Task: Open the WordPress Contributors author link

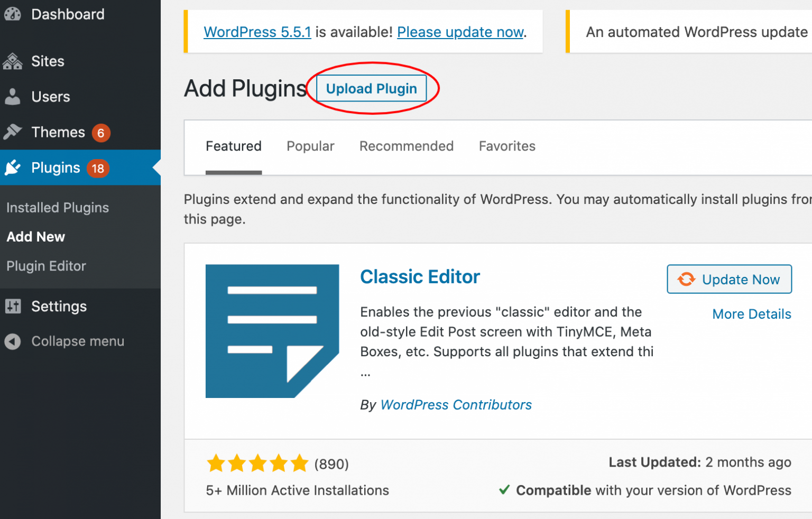Action: pyautogui.click(x=456, y=405)
